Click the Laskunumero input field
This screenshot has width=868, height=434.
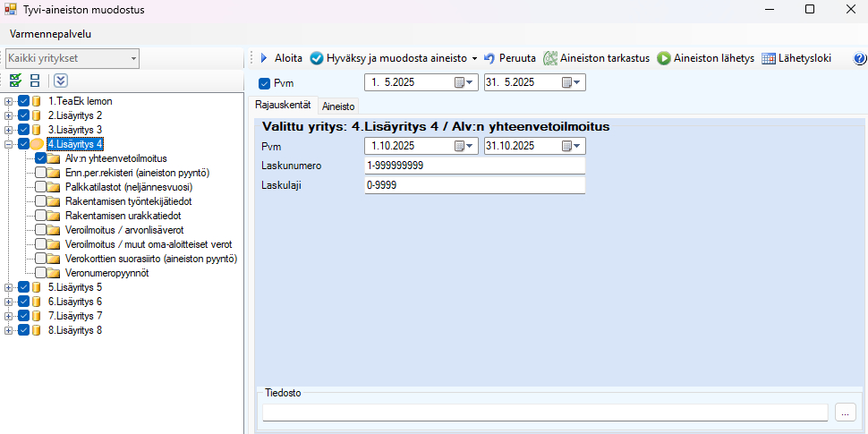(474, 166)
